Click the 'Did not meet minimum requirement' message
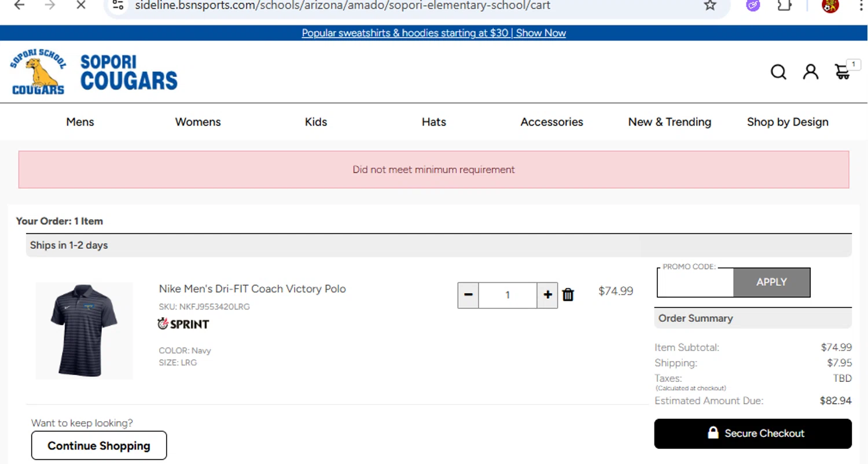Image resolution: width=868 pixels, height=464 pixels. (x=434, y=170)
